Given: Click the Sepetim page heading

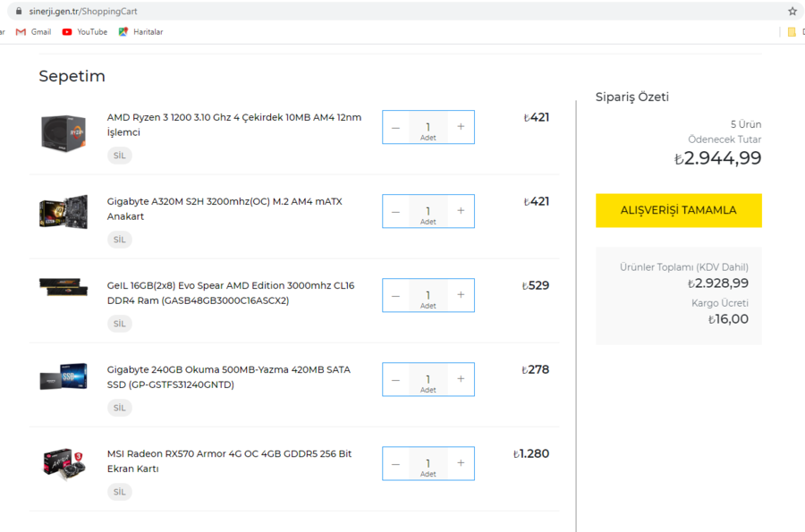Looking at the screenshot, I should tap(72, 76).
